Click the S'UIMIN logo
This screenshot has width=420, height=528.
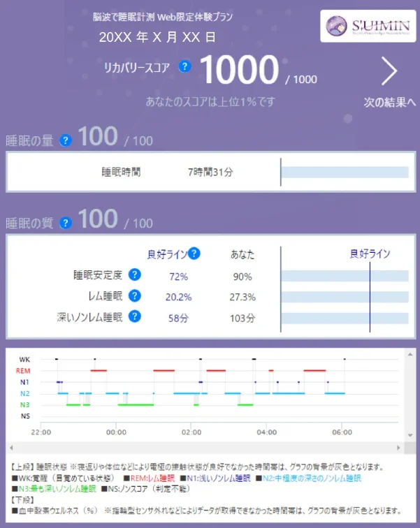click(368, 27)
